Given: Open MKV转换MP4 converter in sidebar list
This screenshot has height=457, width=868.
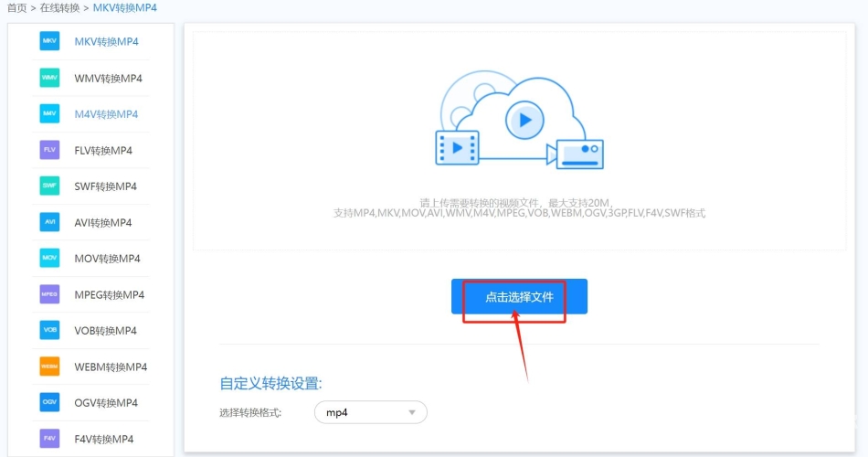Looking at the screenshot, I should point(106,41).
